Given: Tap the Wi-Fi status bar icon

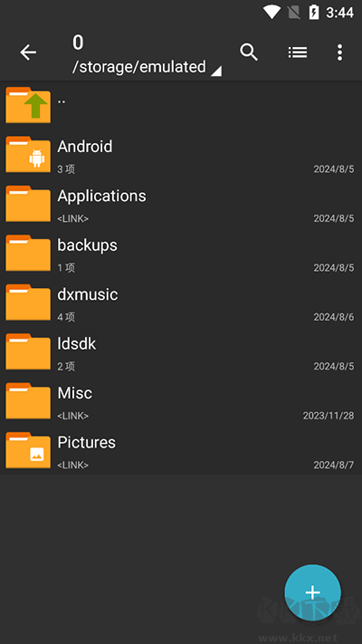Looking at the screenshot, I should pos(271,13).
